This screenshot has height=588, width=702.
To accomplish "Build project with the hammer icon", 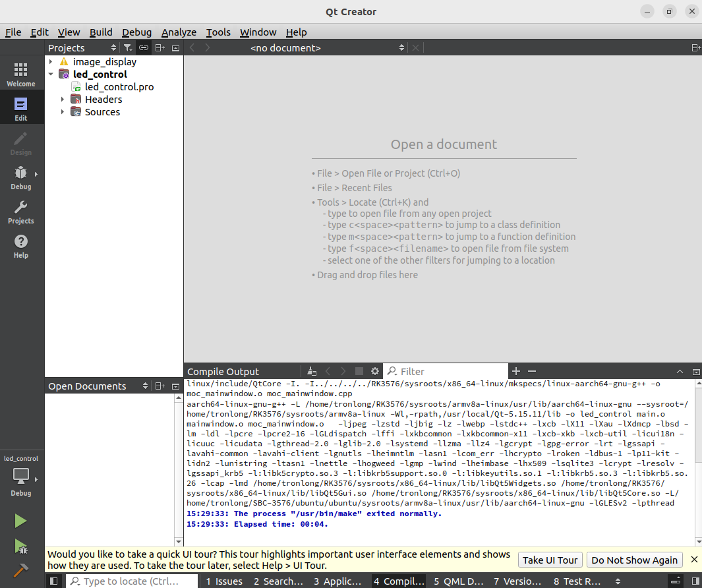I will [x=20, y=571].
